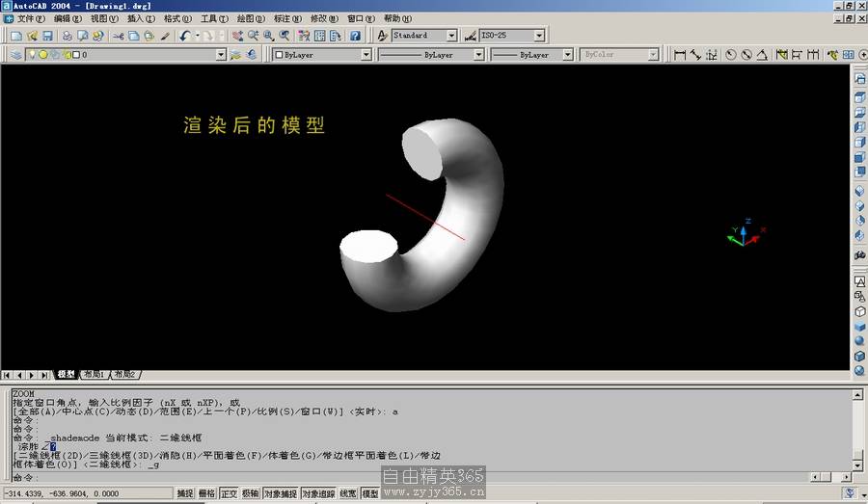This screenshot has width=868, height=504.
Task: Jump to first layout tab arrow
Action: click(x=7, y=375)
